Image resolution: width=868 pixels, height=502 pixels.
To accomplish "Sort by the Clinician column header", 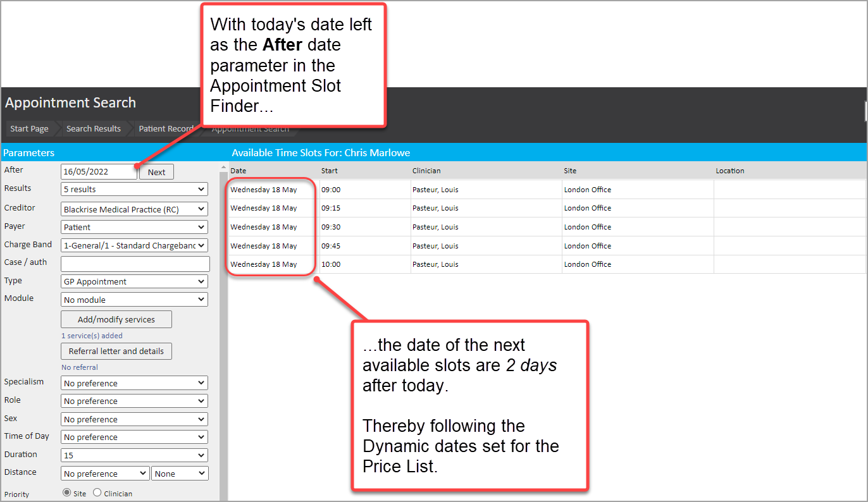I will point(426,171).
